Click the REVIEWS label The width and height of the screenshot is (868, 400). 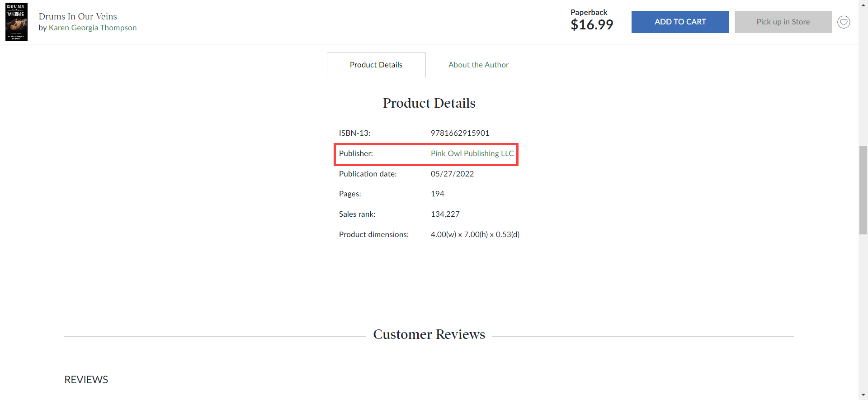tap(86, 380)
